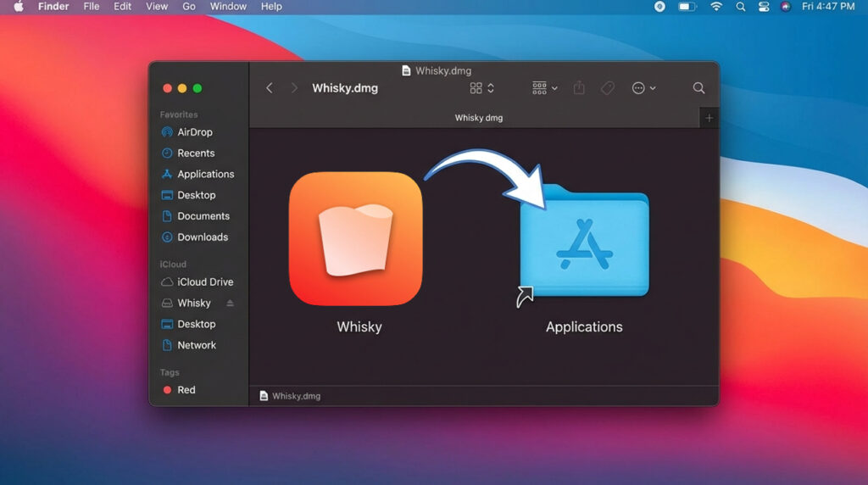Select iCloud Drive in the sidebar
This screenshot has width=868, height=485.
tap(204, 282)
